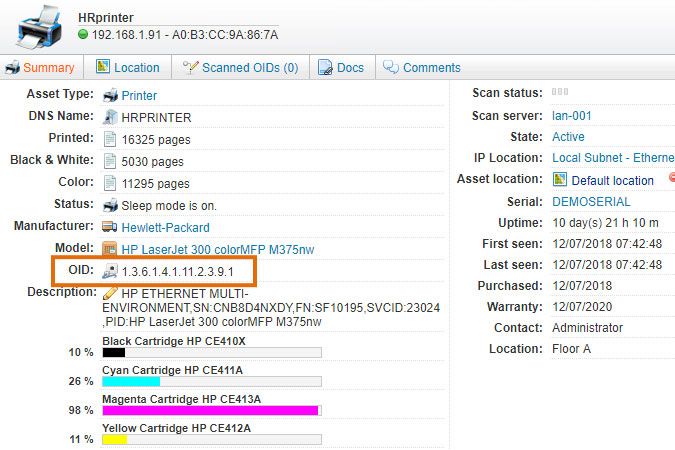Open the Comments tab
This screenshot has width=675, height=450.
click(421, 68)
